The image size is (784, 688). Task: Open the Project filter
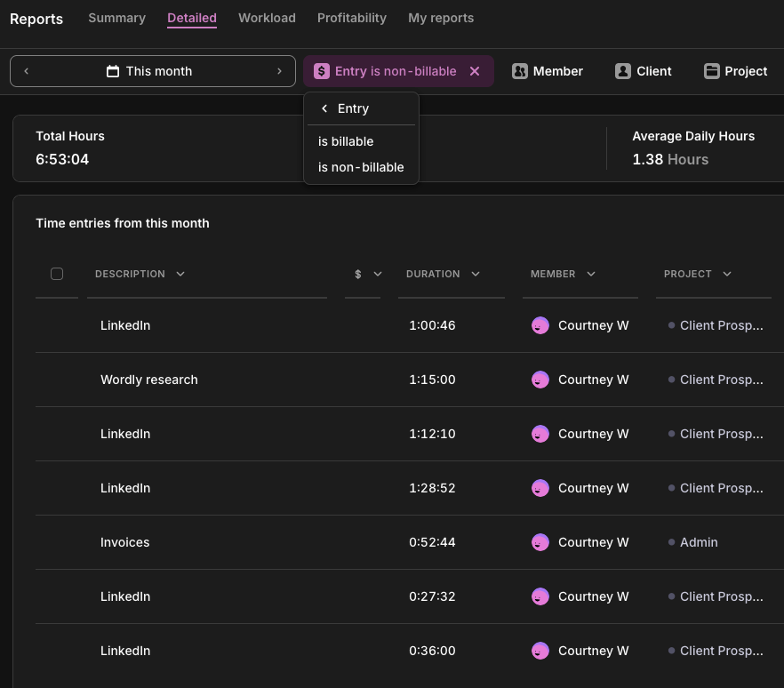tap(735, 71)
